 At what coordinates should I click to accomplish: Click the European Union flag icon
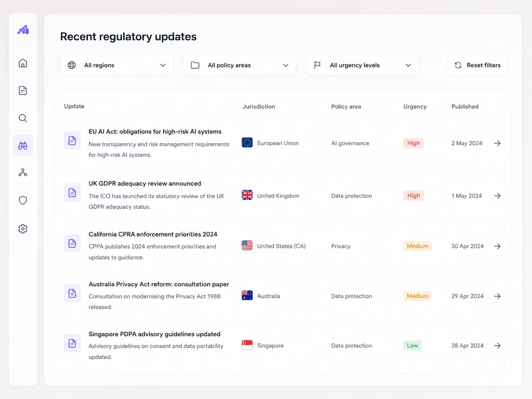(247, 143)
